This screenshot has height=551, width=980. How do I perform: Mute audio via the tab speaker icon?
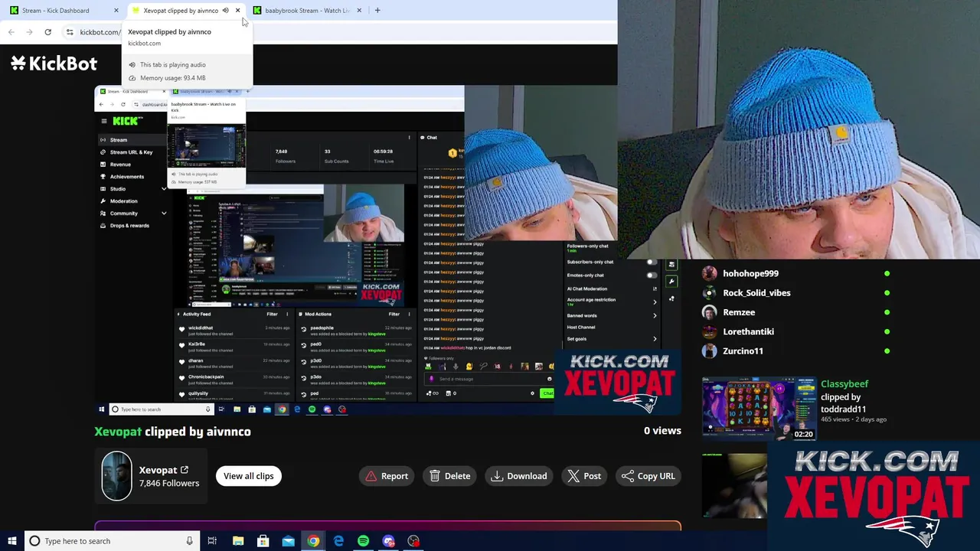pos(225,11)
